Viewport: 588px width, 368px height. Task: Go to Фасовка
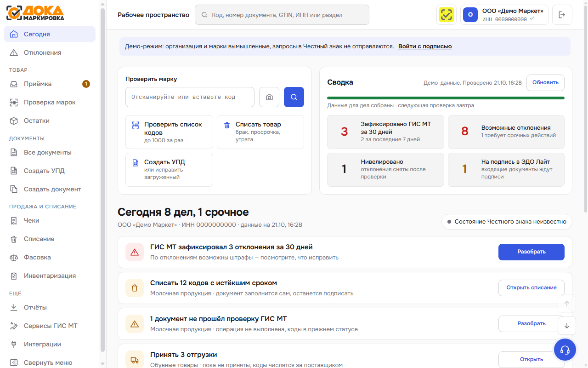[50, 257]
